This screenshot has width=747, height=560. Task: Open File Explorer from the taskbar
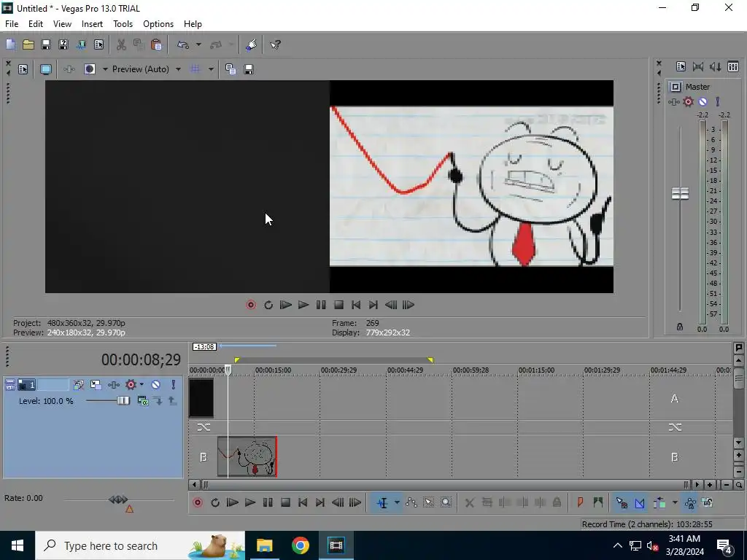click(264, 545)
